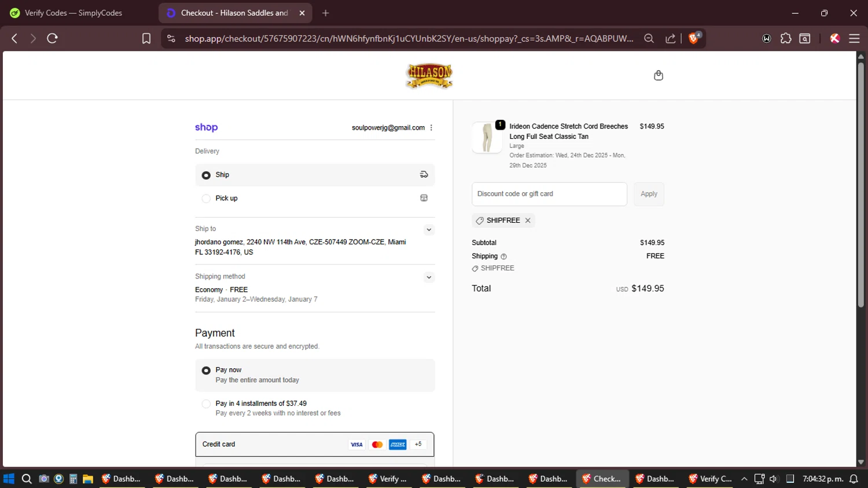Click the store icon in Pick up row
The image size is (868, 488).
pyautogui.click(x=424, y=198)
